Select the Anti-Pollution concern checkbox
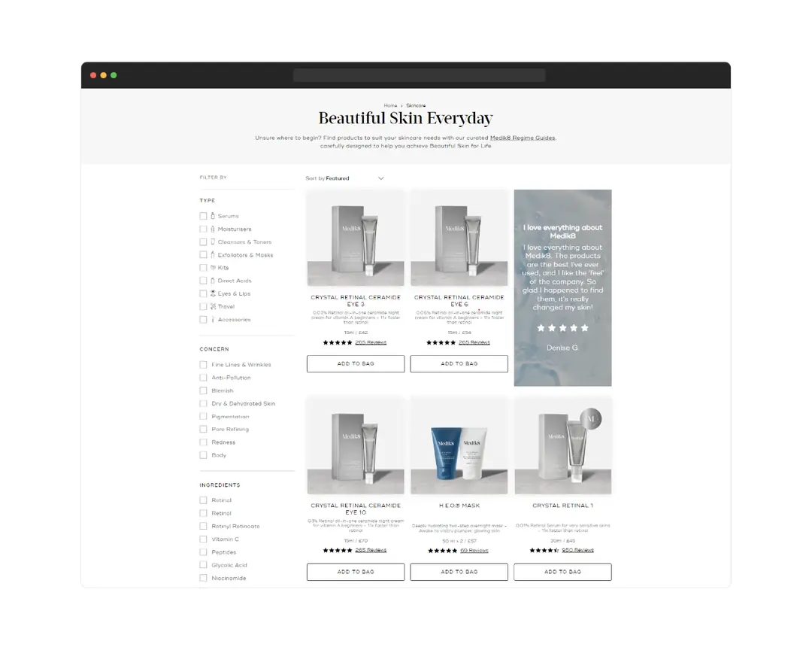The height and width of the screenshot is (650, 812). pyautogui.click(x=203, y=378)
